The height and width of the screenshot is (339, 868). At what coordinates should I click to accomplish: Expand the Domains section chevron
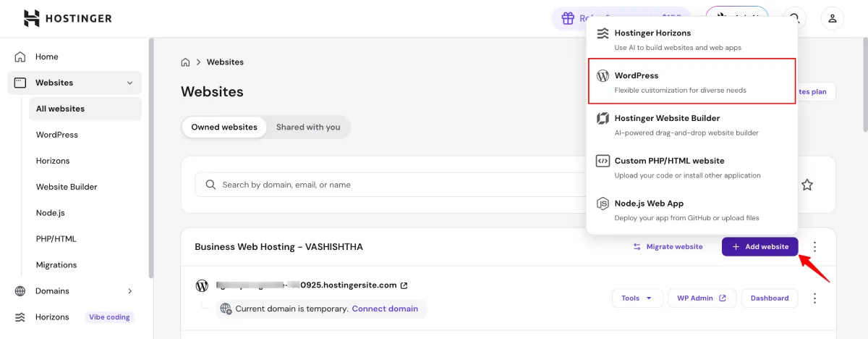point(130,291)
